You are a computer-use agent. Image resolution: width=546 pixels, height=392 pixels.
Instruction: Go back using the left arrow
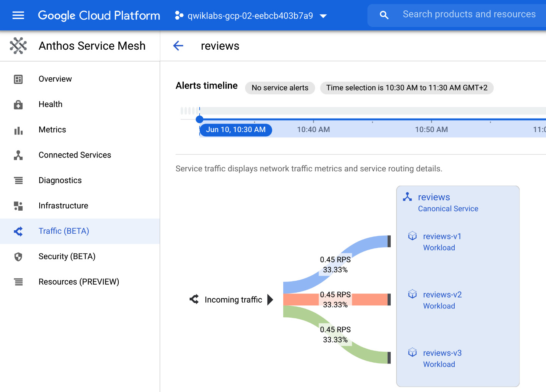pos(178,46)
